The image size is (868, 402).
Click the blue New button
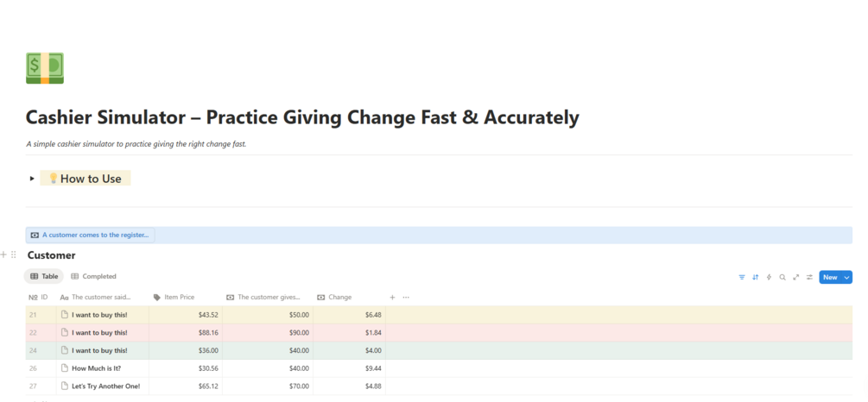click(x=829, y=277)
